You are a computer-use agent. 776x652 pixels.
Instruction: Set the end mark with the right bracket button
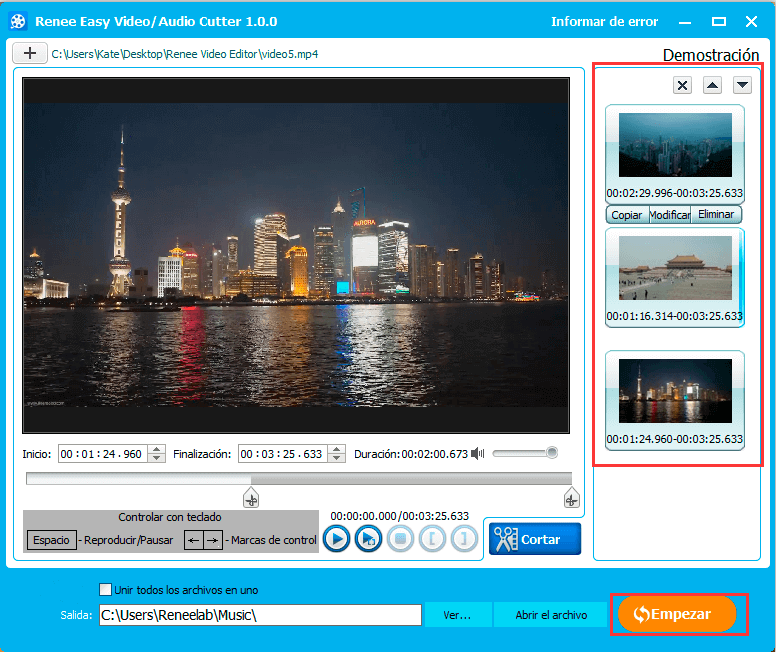[x=464, y=539]
